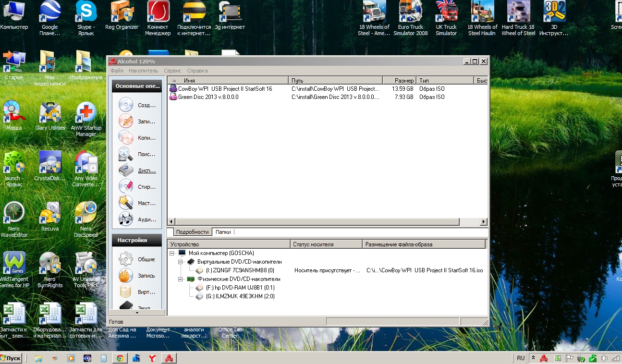Click the Пуск start button
The image size is (622, 364).
click(11, 358)
